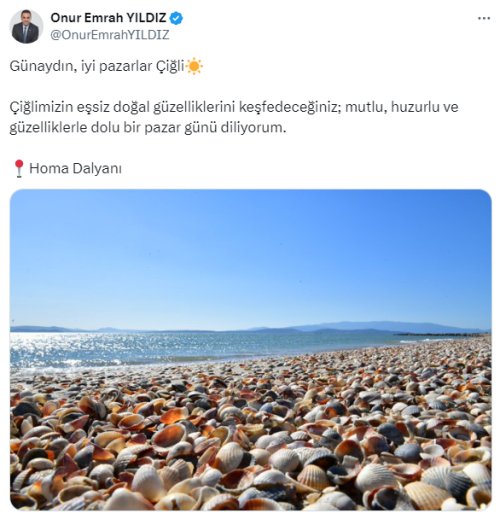Click the word Çiğli in first line

pyautogui.click(x=170, y=66)
